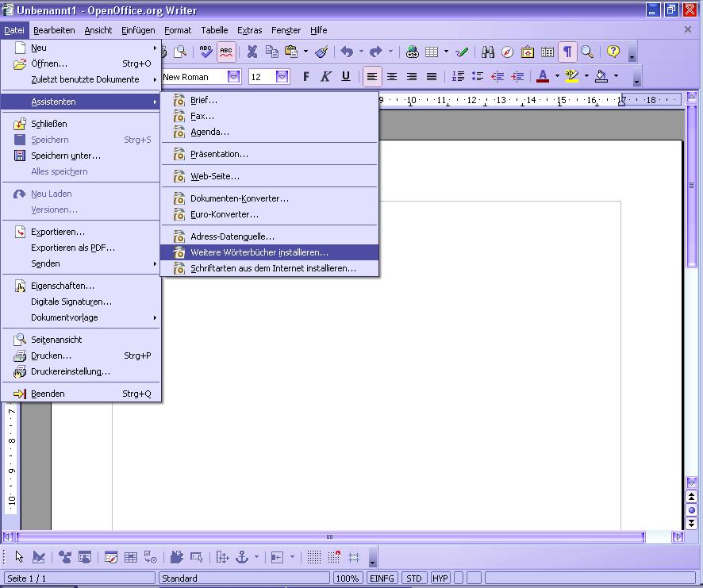The height and width of the screenshot is (588, 703).
Task: Click the font size field showing 12
Action: click(262, 77)
